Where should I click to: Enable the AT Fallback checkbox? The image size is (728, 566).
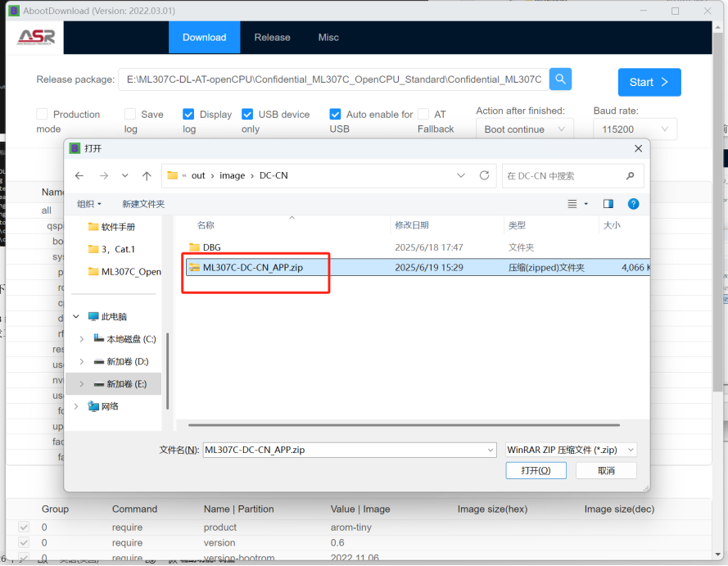click(423, 114)
